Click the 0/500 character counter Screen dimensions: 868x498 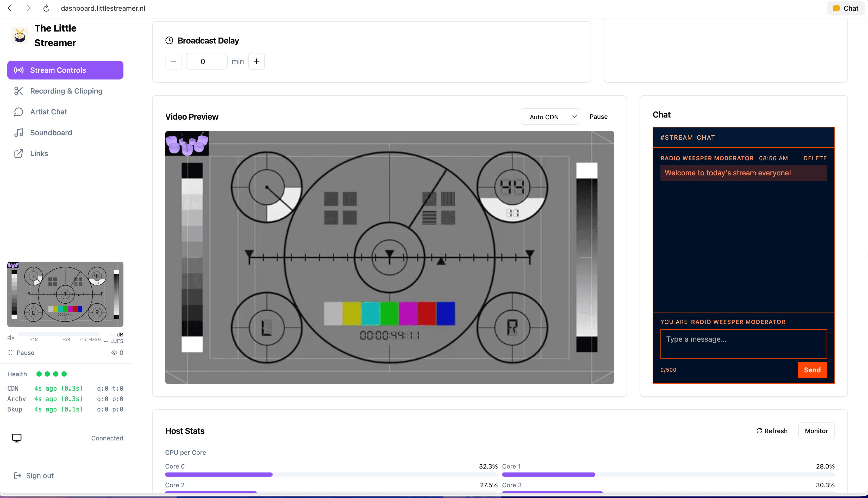pyautogui.click(x=668, y=370)
